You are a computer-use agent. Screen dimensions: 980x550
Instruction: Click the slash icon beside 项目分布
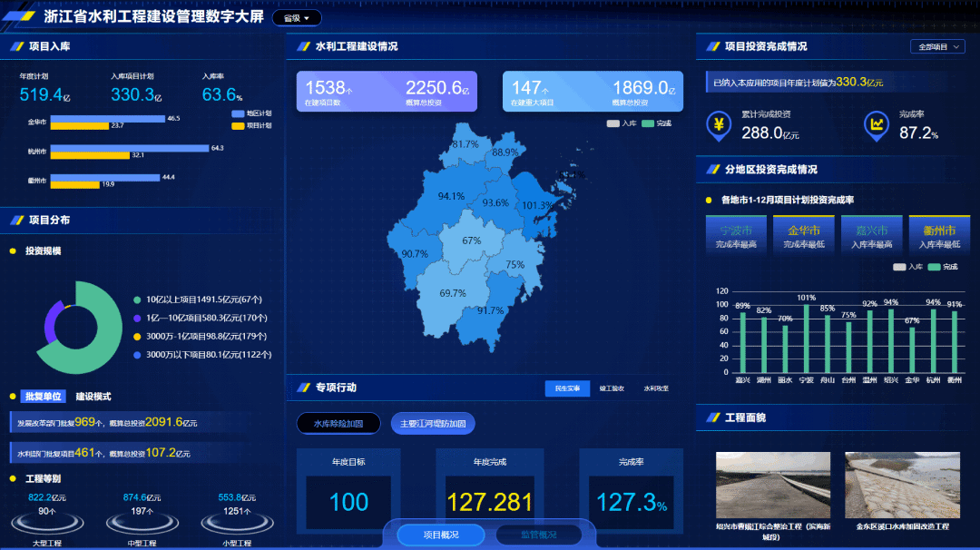click(x=15, y=220)
